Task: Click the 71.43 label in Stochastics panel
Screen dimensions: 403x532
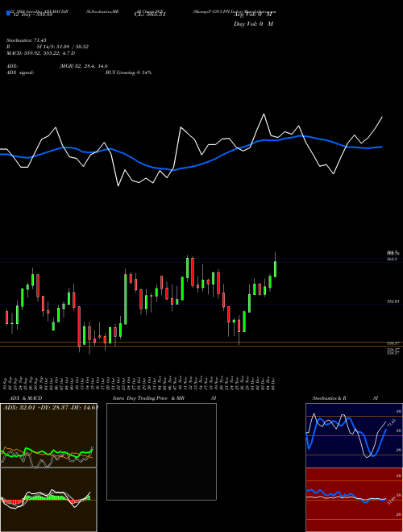Action: 390,425
